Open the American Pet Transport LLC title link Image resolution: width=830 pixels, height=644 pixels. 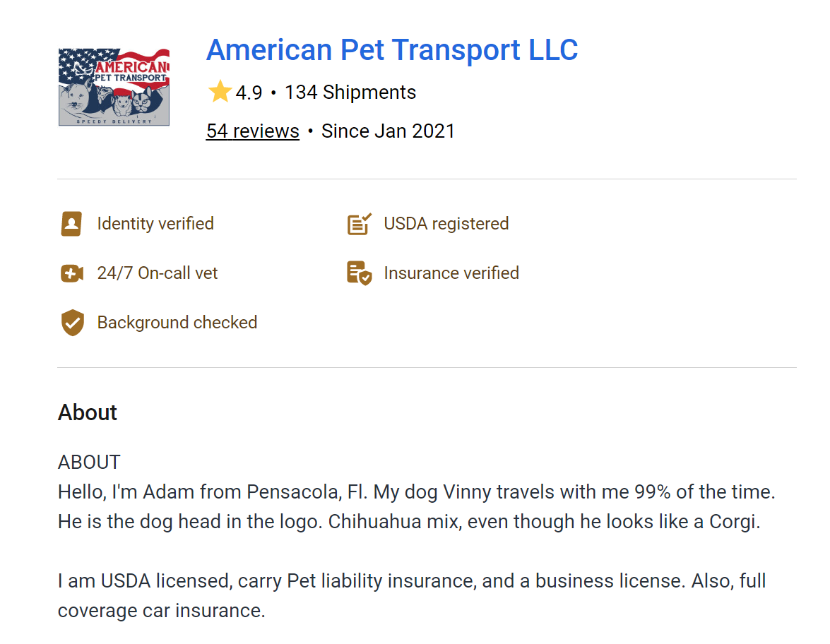pyautogui.click(x=392, y=50)
